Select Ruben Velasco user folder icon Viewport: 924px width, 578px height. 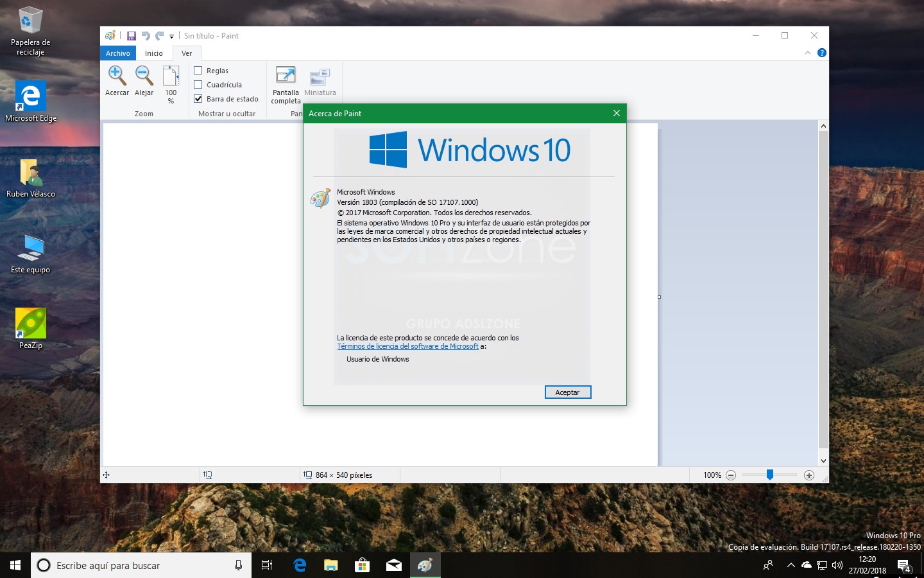pos(31,178)
